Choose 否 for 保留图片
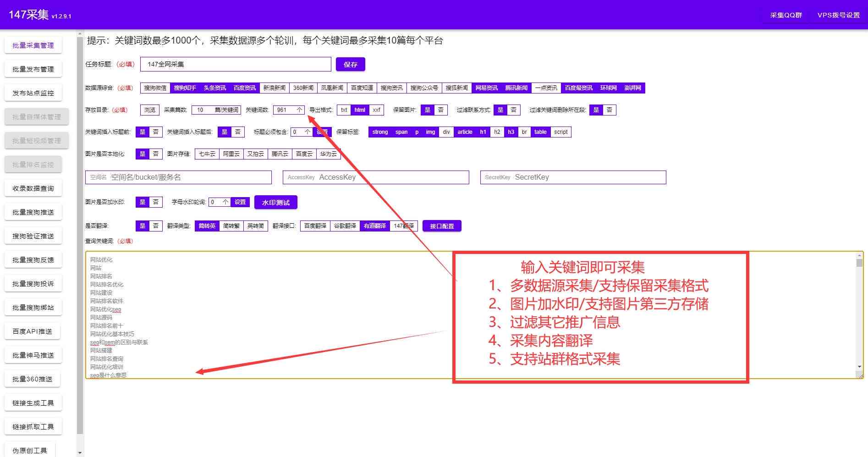This screenshot has height=457, width=868. tap(441, 110)
